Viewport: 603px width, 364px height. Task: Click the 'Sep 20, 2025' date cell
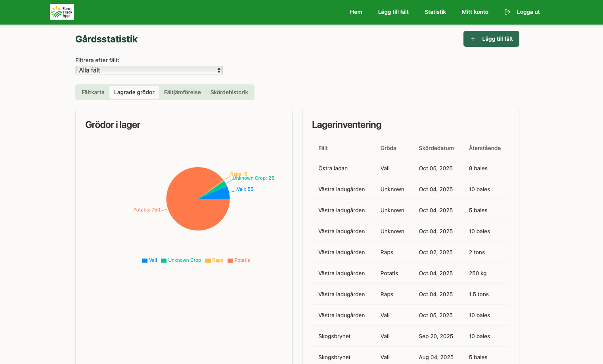[436, 336]
